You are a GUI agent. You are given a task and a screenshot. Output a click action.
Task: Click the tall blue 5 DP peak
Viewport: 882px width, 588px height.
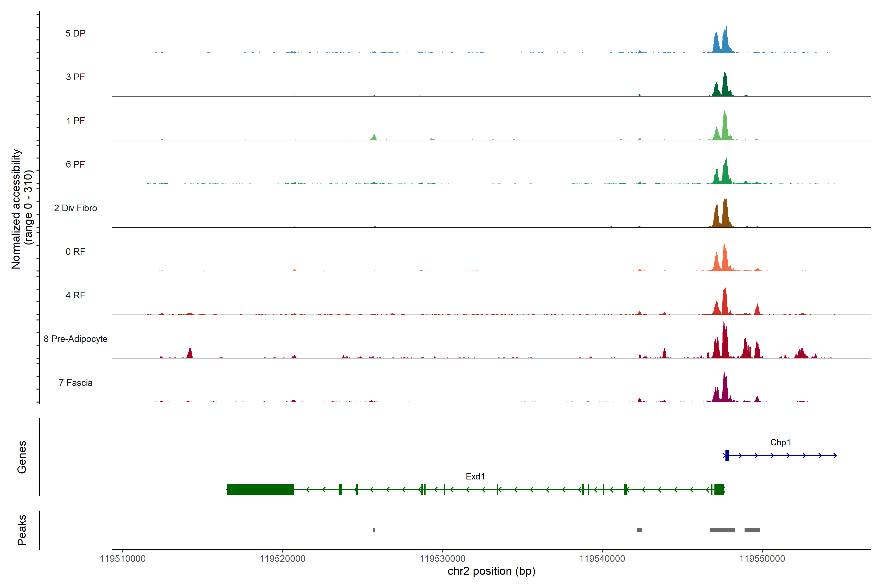[x=726, y=41]
